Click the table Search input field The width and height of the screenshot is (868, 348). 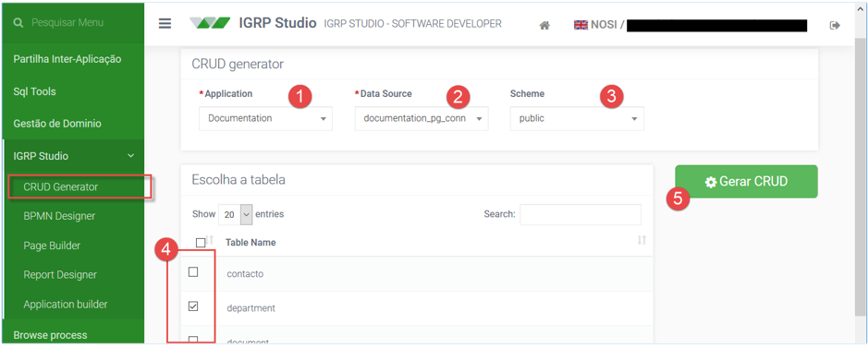pyautogui.click(x=581, y=214)
